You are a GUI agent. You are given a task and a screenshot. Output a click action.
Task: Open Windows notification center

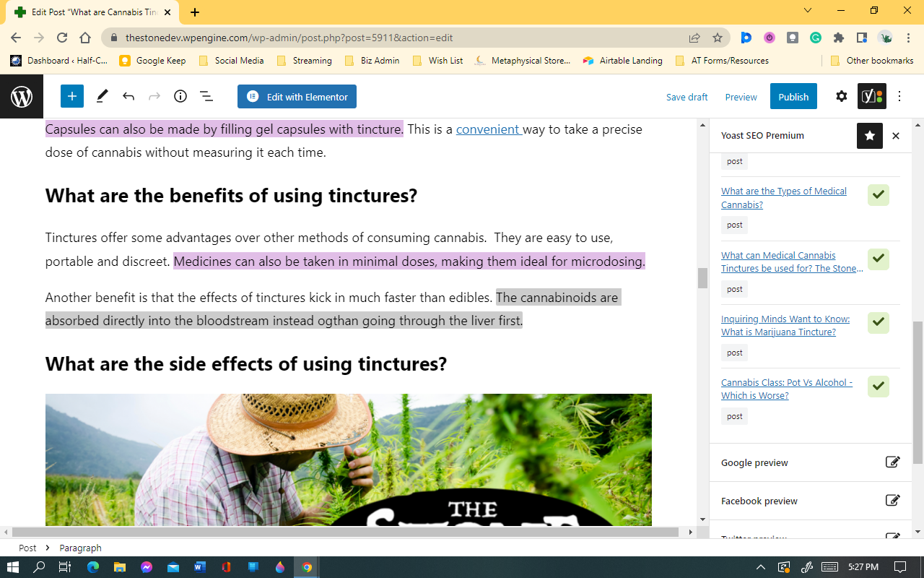click(900, 567)
